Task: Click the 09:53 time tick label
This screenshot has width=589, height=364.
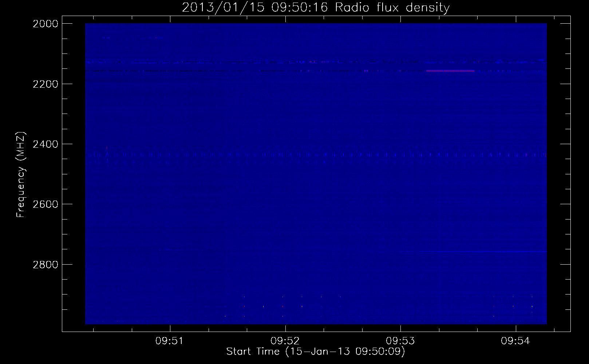Action: coord(400,341)
